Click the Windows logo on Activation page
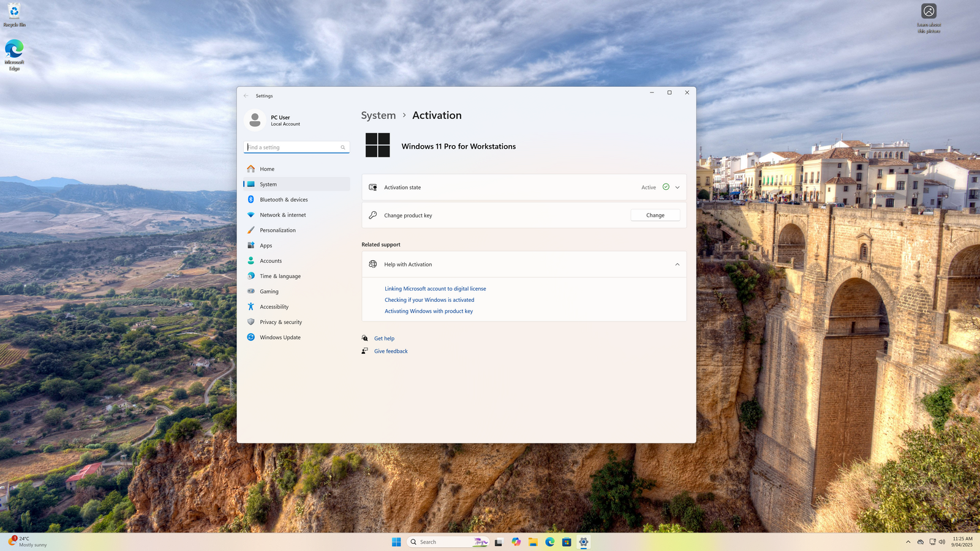This screenshot has width=980, height=551. (378, 145)
